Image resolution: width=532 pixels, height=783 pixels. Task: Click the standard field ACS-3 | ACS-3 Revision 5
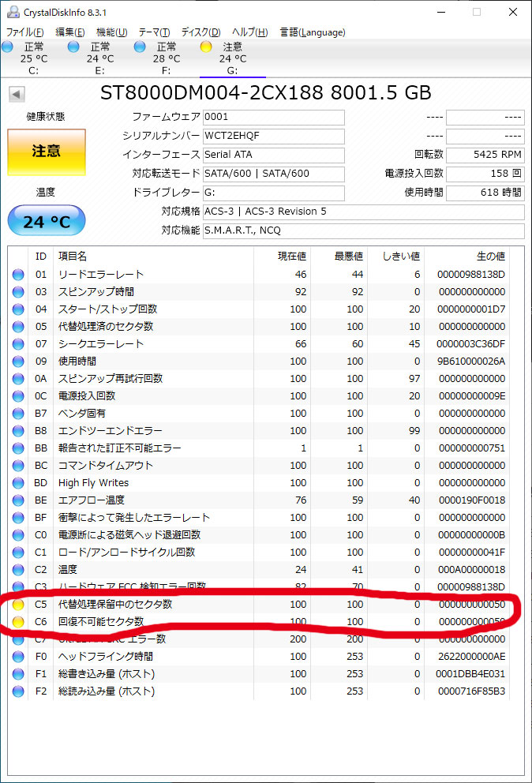coord(364,212)
